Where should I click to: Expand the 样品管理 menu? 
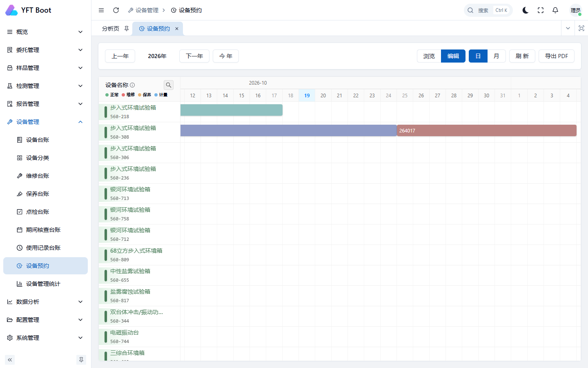45,68
